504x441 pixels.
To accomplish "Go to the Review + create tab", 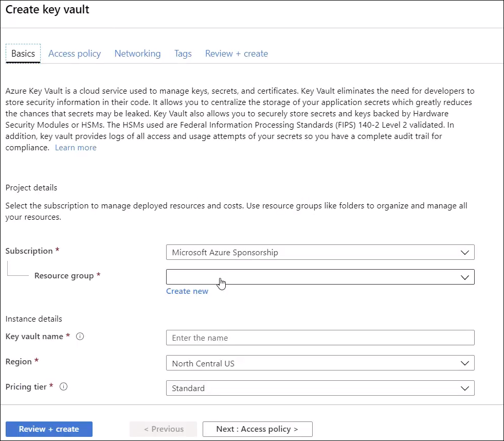I will (237, 54).
